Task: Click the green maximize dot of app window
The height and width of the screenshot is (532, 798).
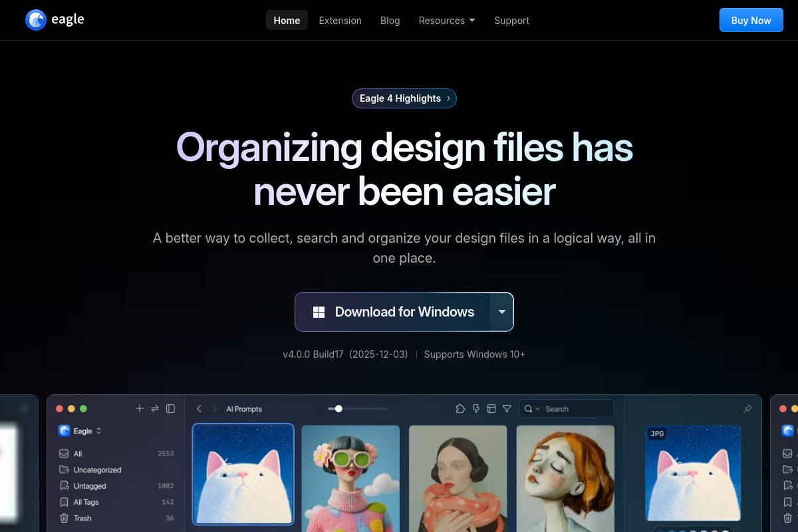Action: [83, 408]
